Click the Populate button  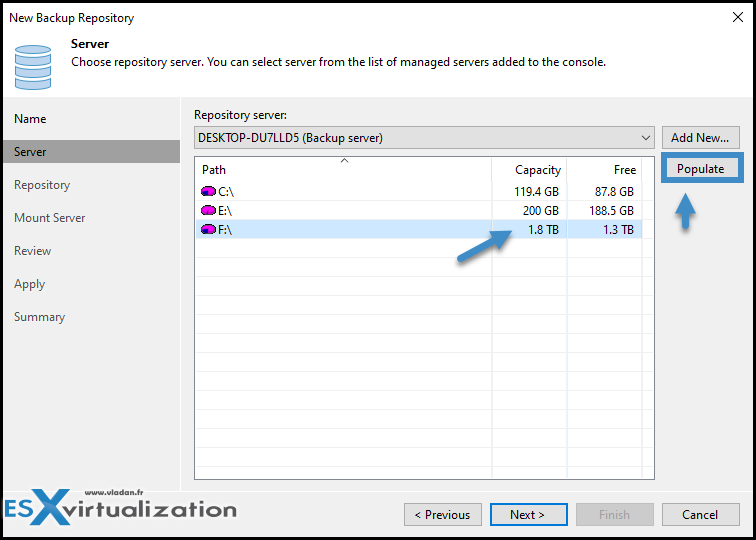(x=701, y=169)
